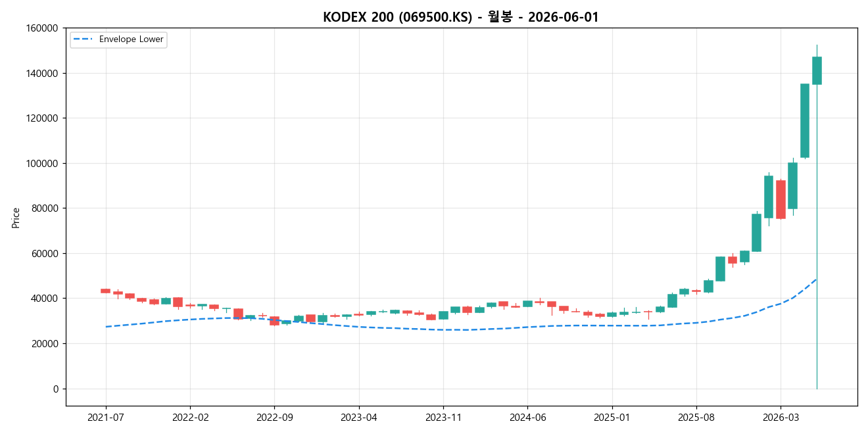Select the green candle spanning 102000 to 135000
The image size is (868, 434).
coord(805,120)
